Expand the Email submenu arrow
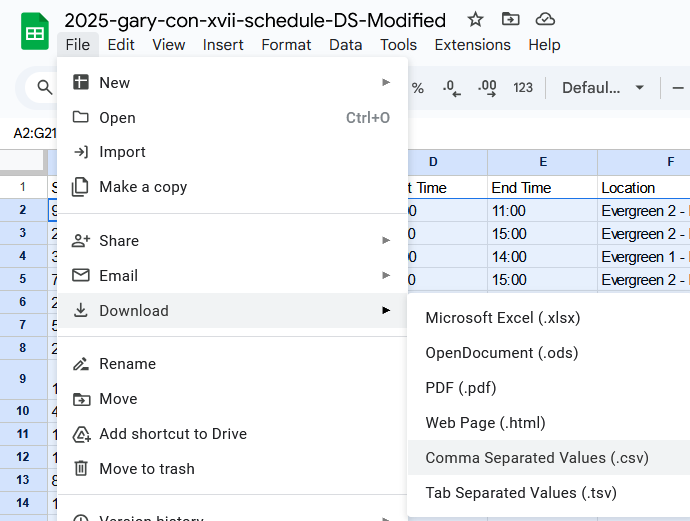Viewport: 690px width, 521px height. (386, 275)
